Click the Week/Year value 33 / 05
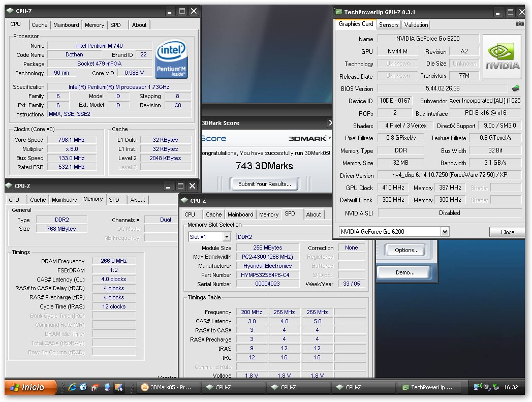This screenshot has width=532, height=402. pyautogui.click(x=352, y=284)
